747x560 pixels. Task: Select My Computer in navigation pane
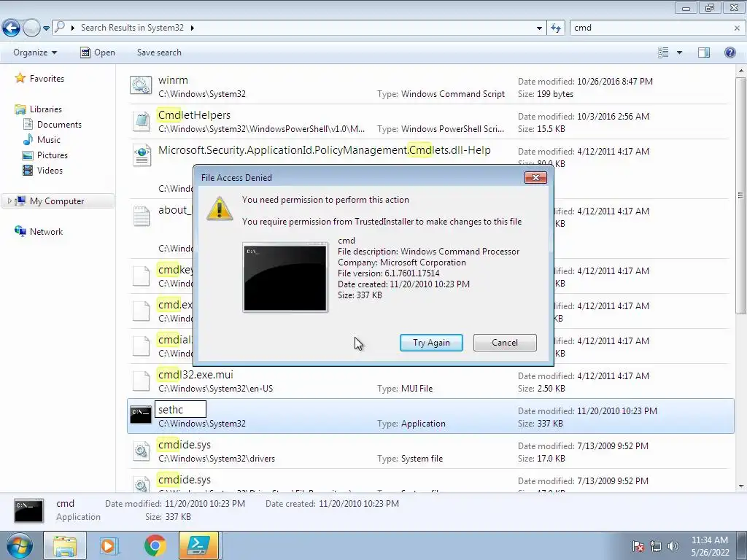point(57,201)
